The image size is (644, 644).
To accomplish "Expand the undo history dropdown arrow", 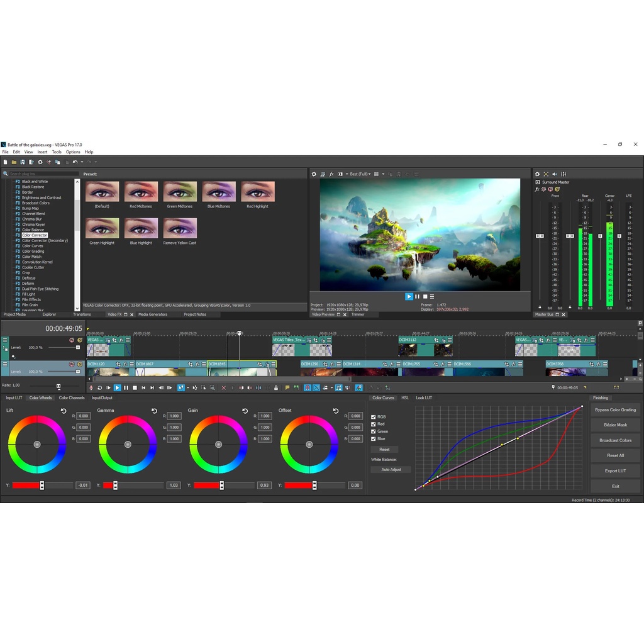I will (82, 162).
